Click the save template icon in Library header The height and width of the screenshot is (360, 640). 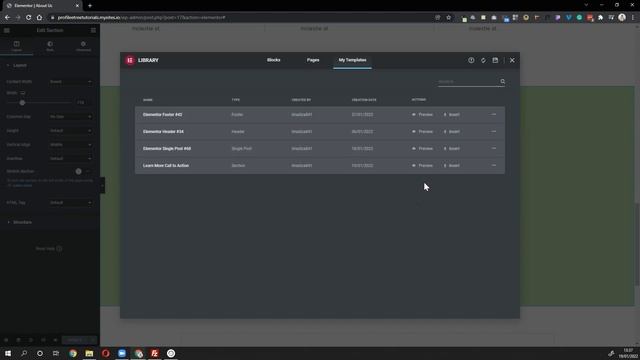point(495,60)
